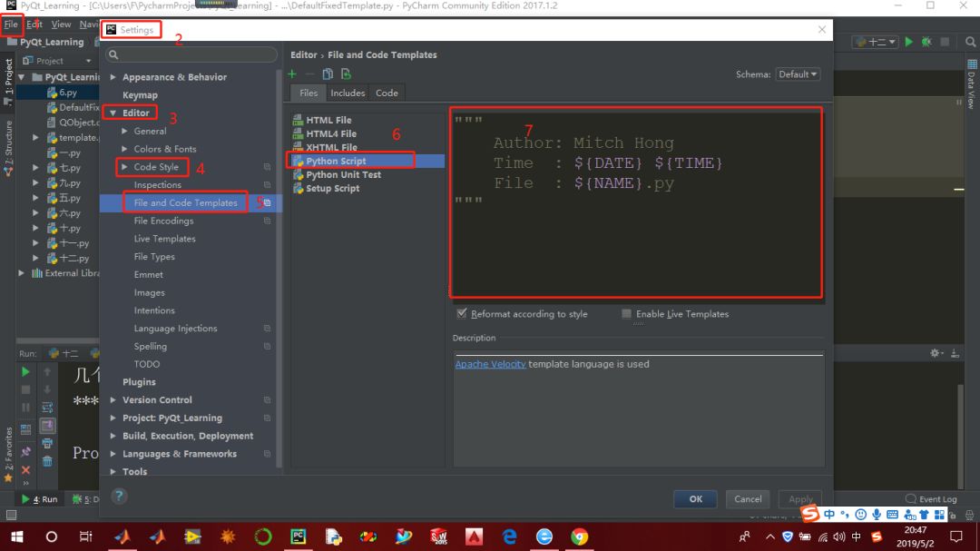Open Keymap settings page

tap(140, 95)
